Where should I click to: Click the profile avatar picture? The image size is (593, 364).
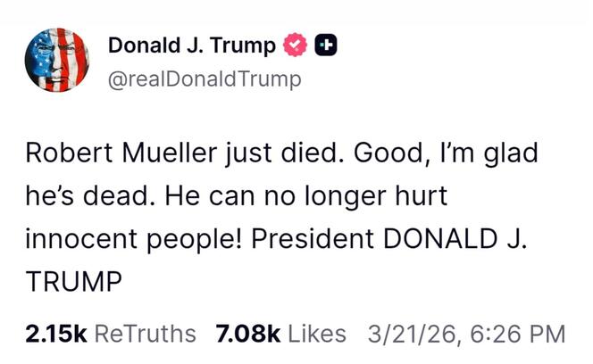tap(54, 59)
